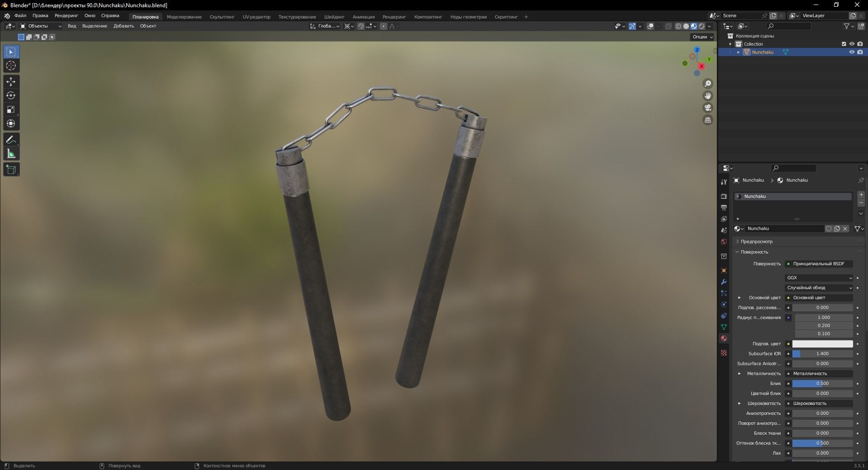Unlink the Nunchaku material with X button
The height and width of the screenshot is (470, 868).
tap(845, 229)
